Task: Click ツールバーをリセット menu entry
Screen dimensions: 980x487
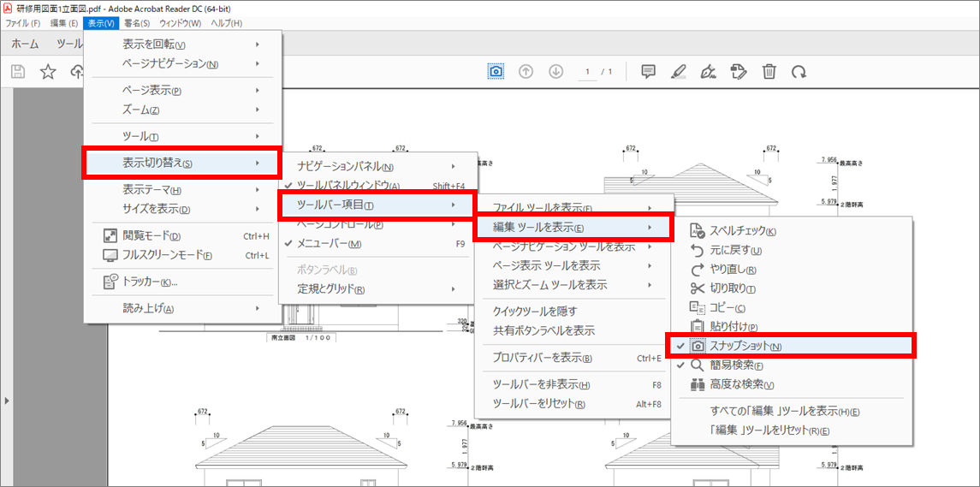Action: (539, 404)
